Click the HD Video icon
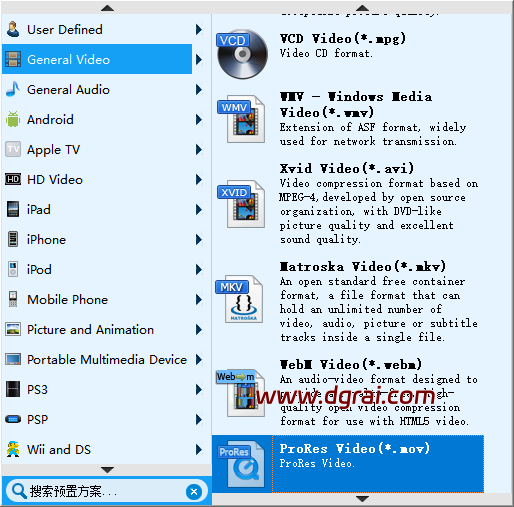This screenshot has width=514, height=507. pos(13,179)
